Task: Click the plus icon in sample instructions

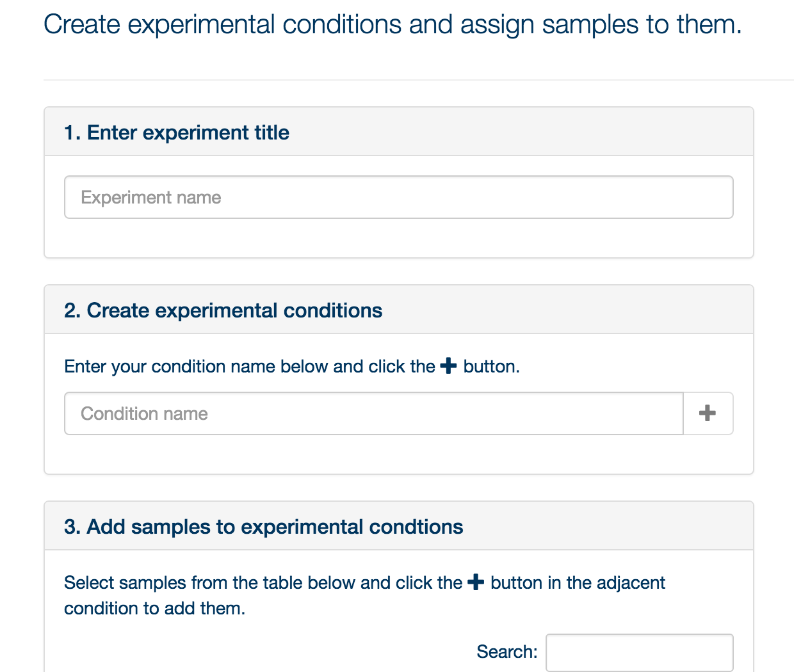Action: 476,582
